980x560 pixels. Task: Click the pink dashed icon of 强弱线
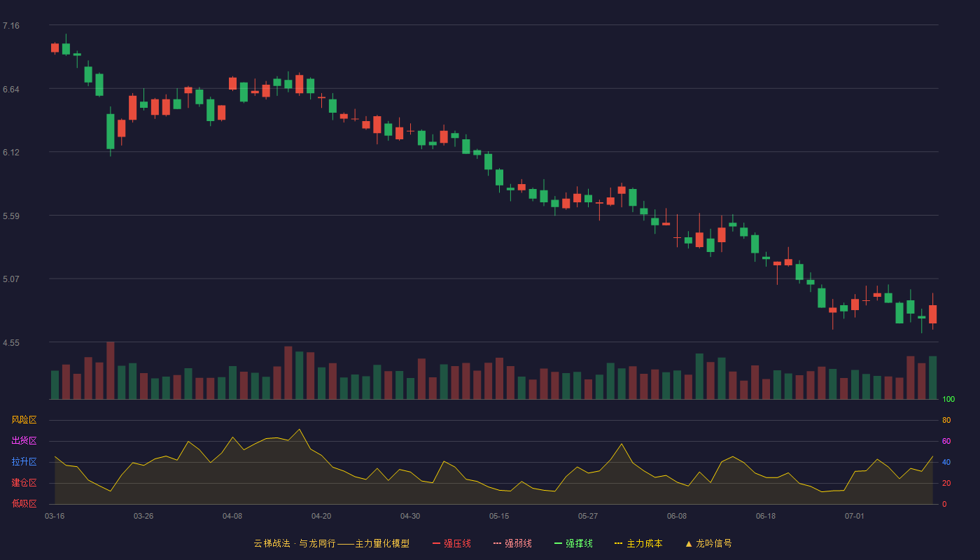pos(497,543)
